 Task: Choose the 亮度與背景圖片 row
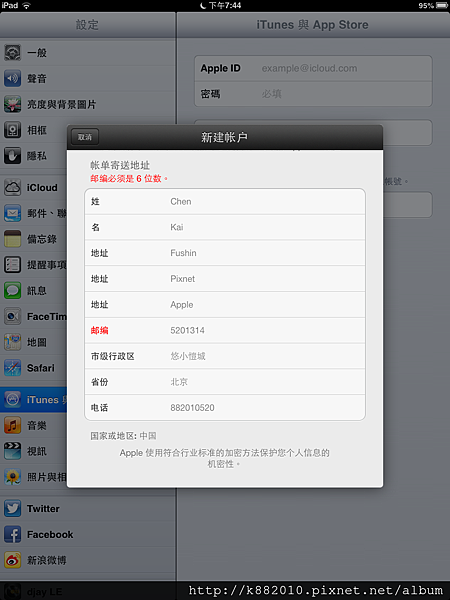point(88,104)
